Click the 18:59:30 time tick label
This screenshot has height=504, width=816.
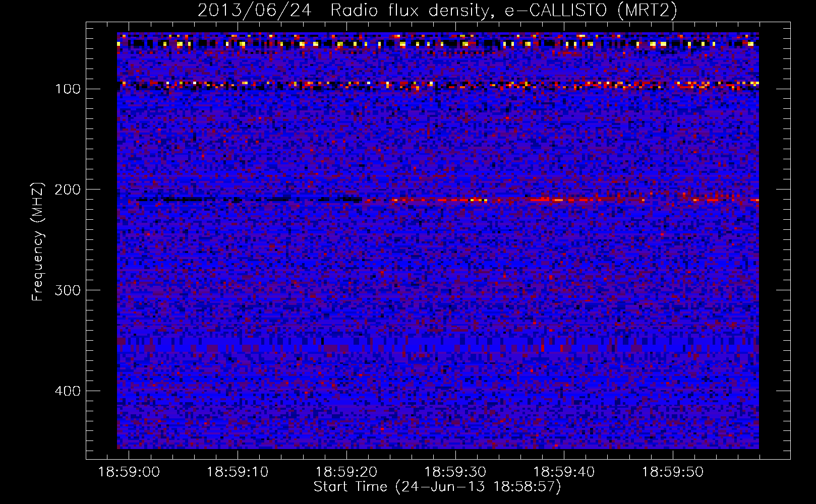(x=455, y=472)
